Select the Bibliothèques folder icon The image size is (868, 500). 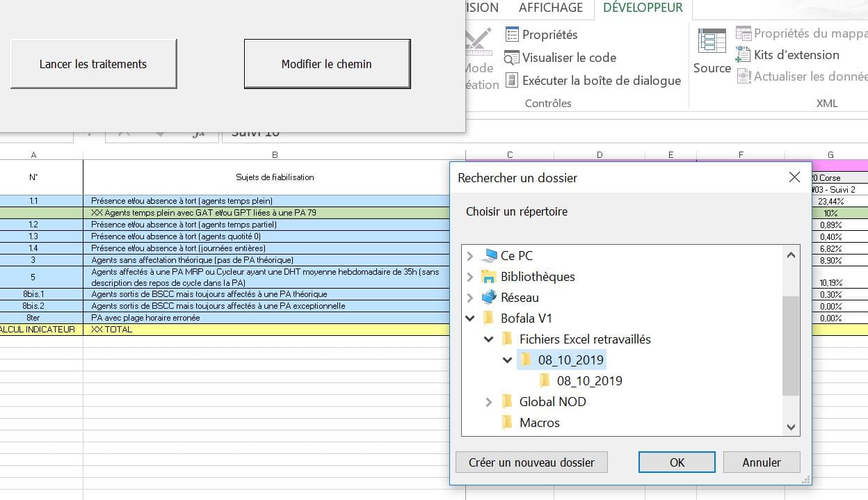[489, 277]
